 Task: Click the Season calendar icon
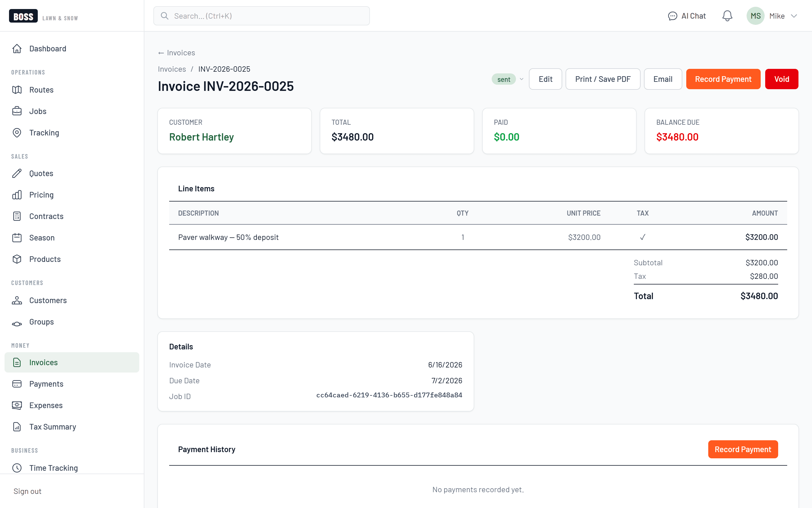(x=17, y=238)
